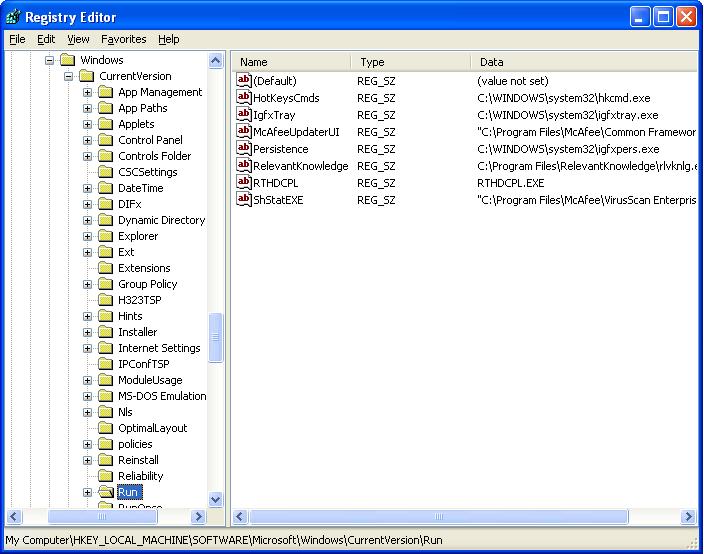
Task: Open the File menu
Action: [17, 40]
